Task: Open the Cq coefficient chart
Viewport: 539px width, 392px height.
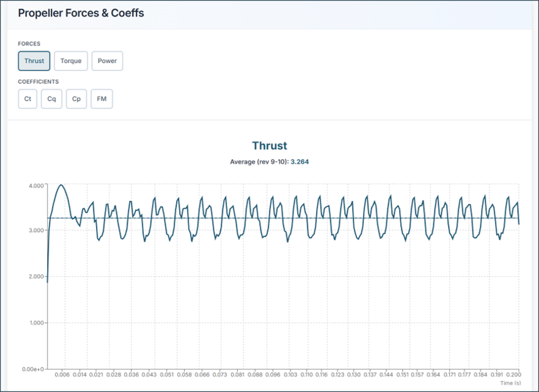Action: [x=52, y=99]
